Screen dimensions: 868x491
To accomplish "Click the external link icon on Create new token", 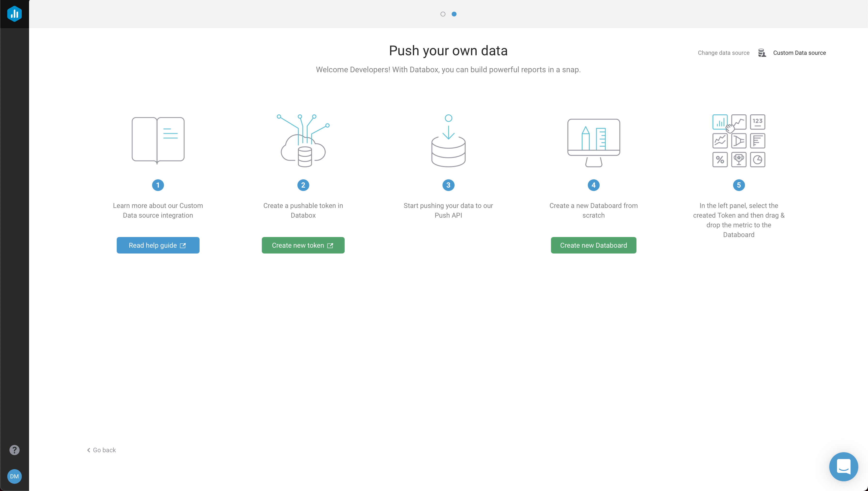I will [330, 245].
